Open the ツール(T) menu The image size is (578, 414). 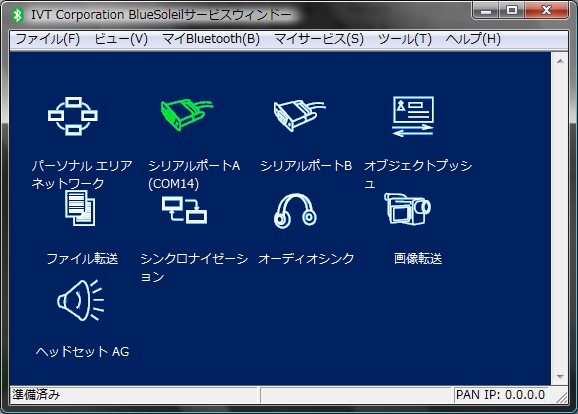point(404,39)
